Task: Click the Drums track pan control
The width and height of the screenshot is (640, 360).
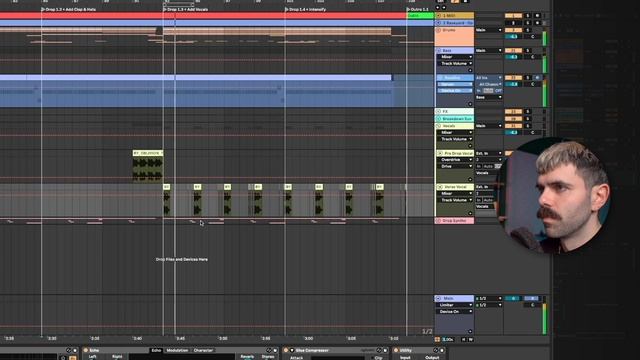Action: 532,37
